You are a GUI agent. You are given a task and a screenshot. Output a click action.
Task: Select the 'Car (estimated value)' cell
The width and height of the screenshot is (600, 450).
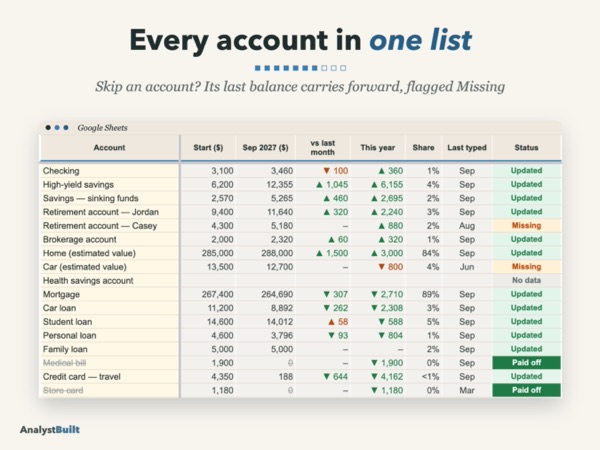click(109, 267)
